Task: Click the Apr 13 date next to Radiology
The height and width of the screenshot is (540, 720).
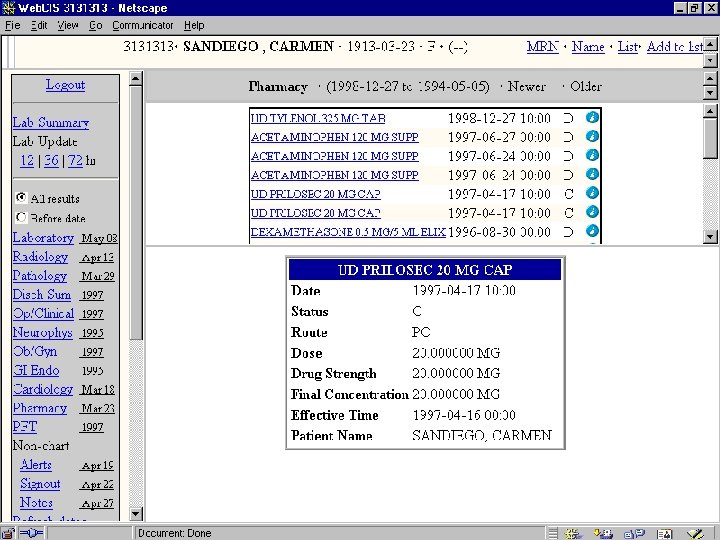Action: 97,257
